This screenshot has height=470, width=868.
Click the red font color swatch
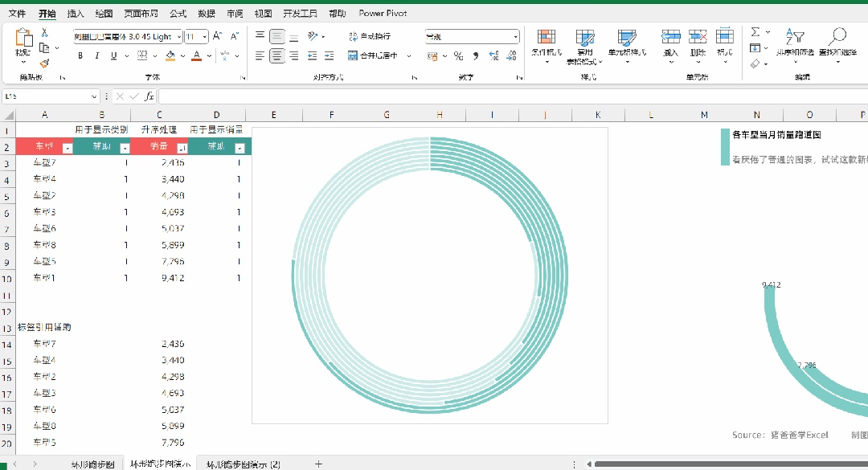196,55
